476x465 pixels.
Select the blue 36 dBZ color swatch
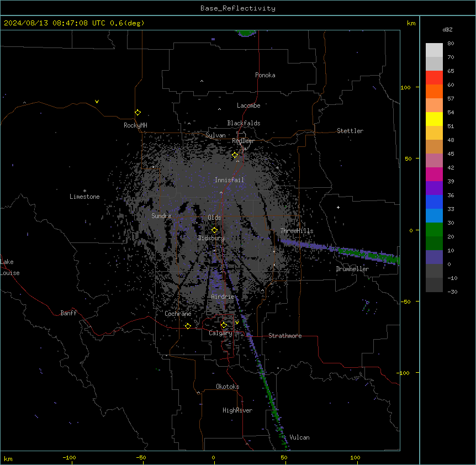click(x=434, y=202)
